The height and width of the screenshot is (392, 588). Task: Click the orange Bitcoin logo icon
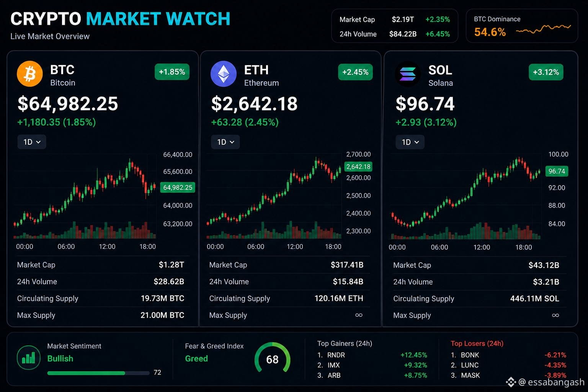(x=30, y=74)
